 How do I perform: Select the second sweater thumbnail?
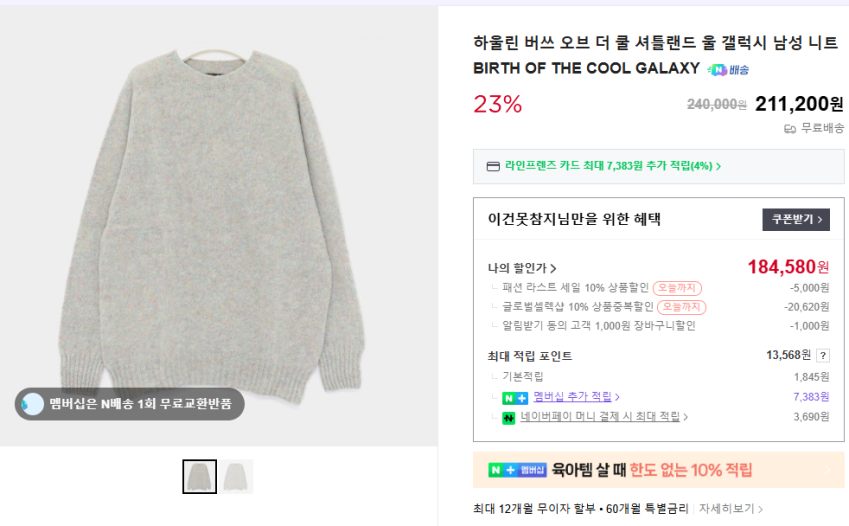237,476
